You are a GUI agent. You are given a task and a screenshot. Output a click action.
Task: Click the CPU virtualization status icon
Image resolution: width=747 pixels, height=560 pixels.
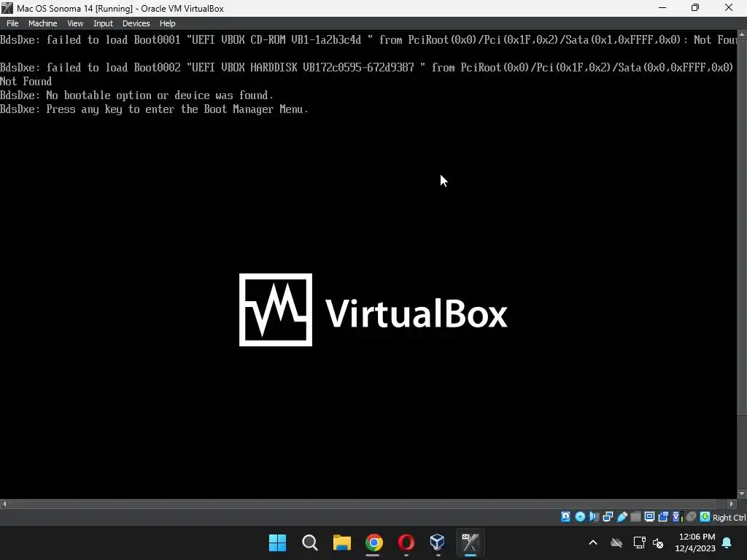[677, 517]
